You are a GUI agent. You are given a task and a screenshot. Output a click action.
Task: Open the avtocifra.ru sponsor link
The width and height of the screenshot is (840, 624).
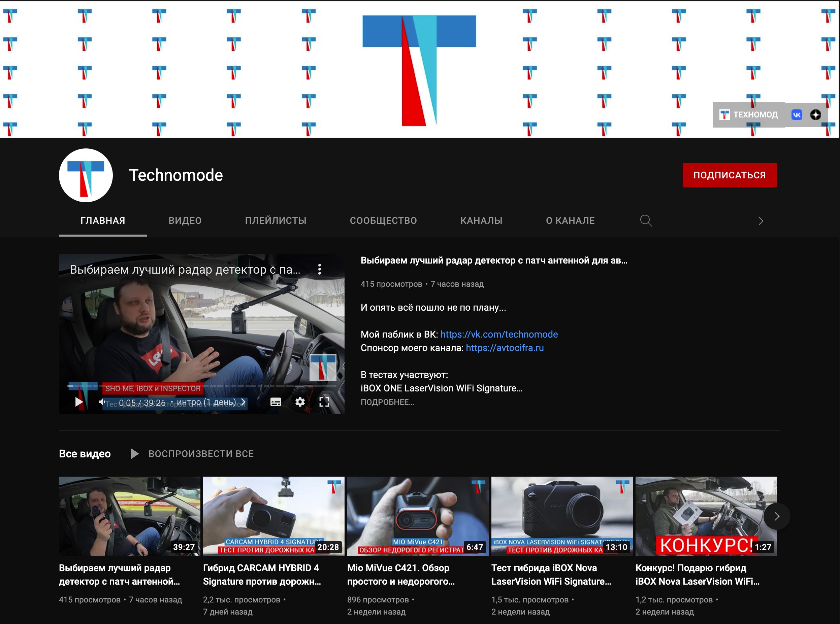(505, 348)
